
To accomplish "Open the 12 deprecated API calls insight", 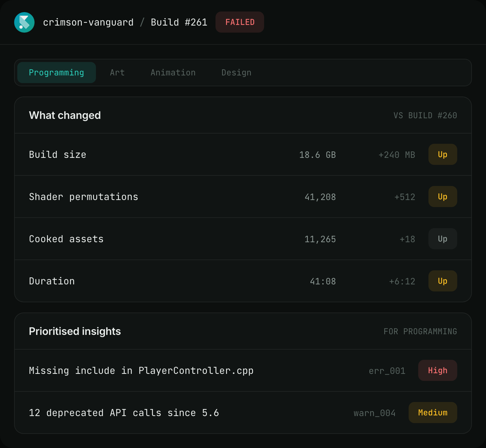I will pyautogui.click(x=243, y=413).
